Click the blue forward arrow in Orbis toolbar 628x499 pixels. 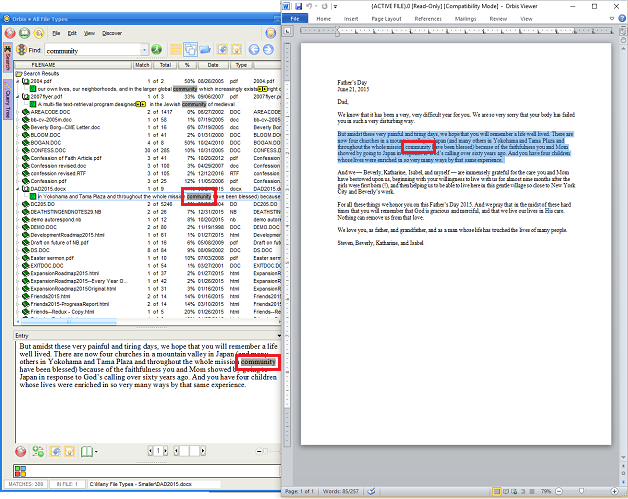[268, 49]
